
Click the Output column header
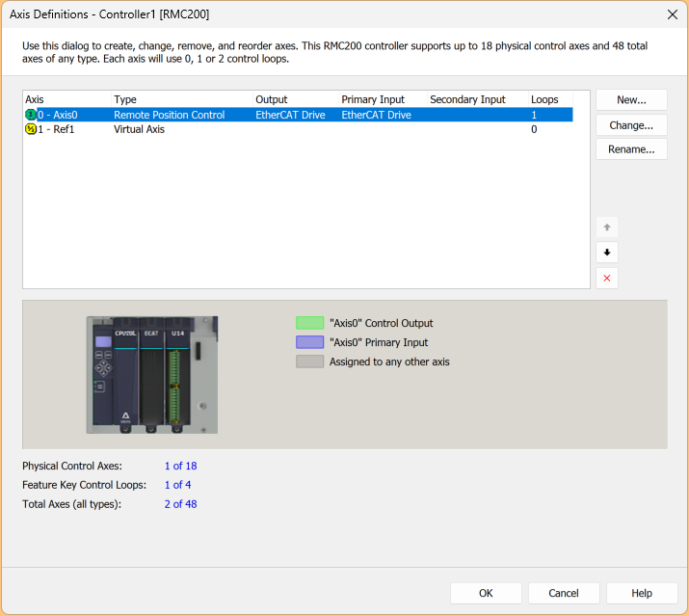(x=296, y=99)
